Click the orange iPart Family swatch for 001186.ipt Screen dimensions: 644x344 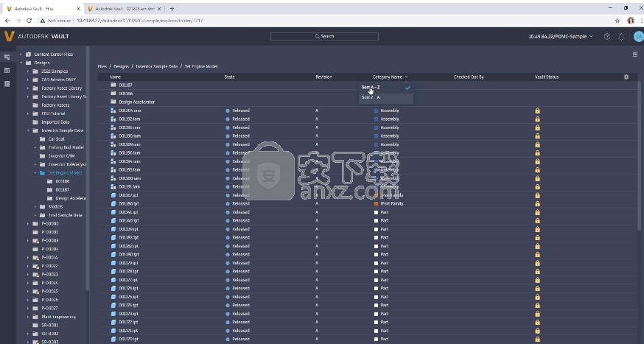[376, 203]
